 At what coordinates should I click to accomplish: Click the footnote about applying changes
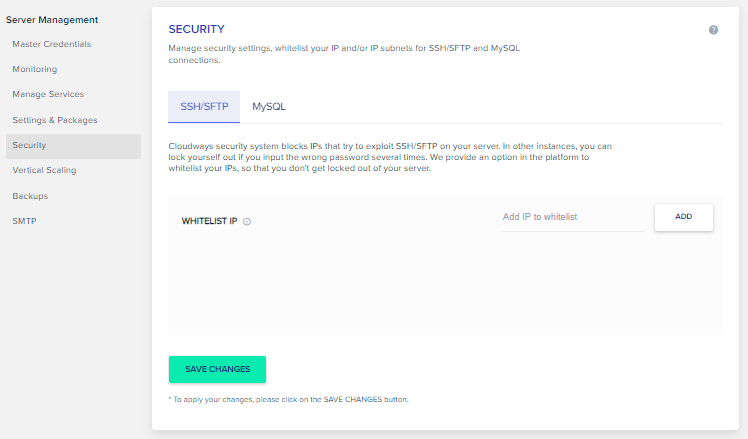[289, 400]
